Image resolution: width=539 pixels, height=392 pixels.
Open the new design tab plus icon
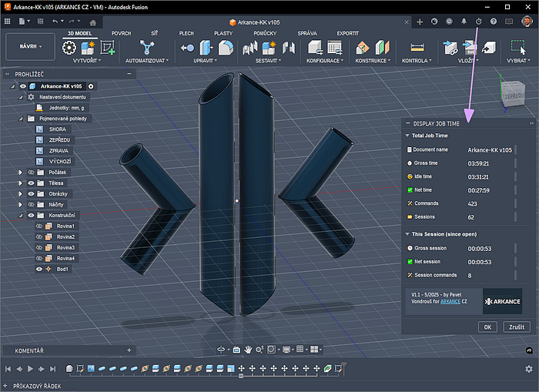[x=420, y=22]
